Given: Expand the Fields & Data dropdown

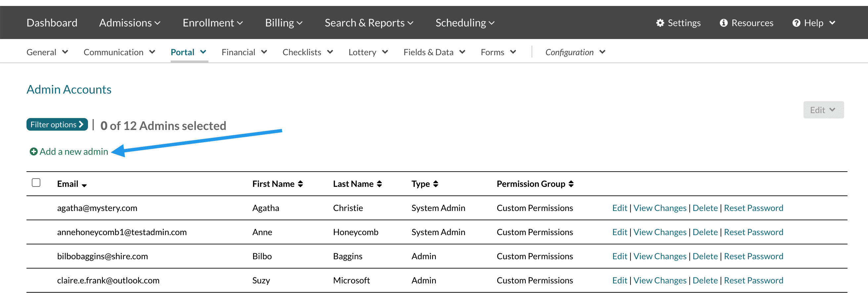Looking at the screenshot, I should point(434,52).
